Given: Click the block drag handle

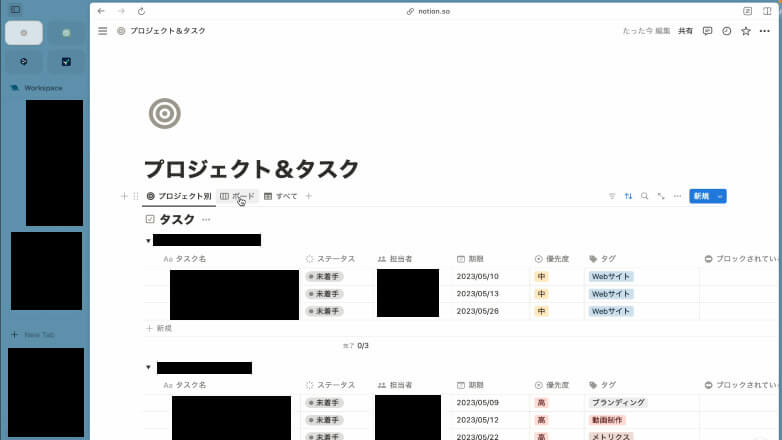Looking at the screenshot, I should pos(136,196).
